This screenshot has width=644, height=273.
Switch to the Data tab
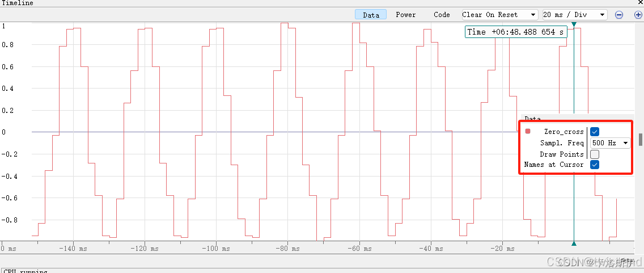pos(371,15)
